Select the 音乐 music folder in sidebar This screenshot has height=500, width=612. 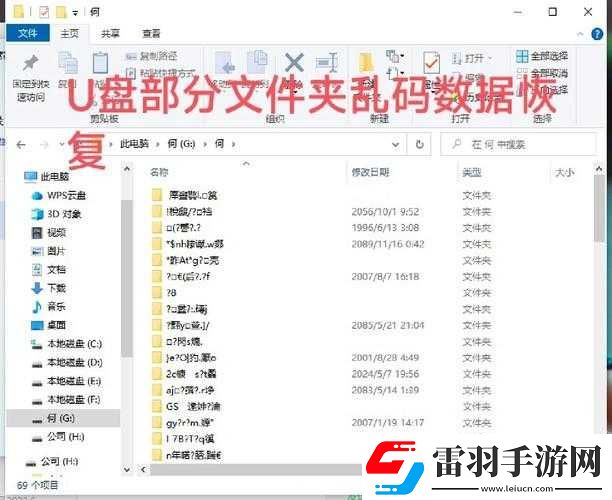click(55, 306)
